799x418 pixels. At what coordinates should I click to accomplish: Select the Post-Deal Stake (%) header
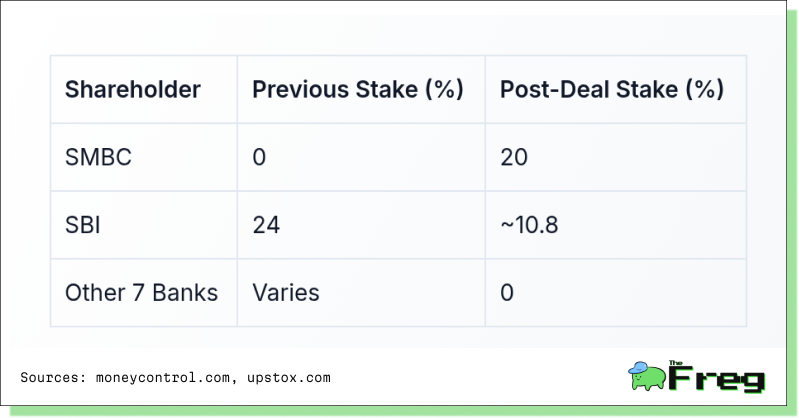click(612, 89)
